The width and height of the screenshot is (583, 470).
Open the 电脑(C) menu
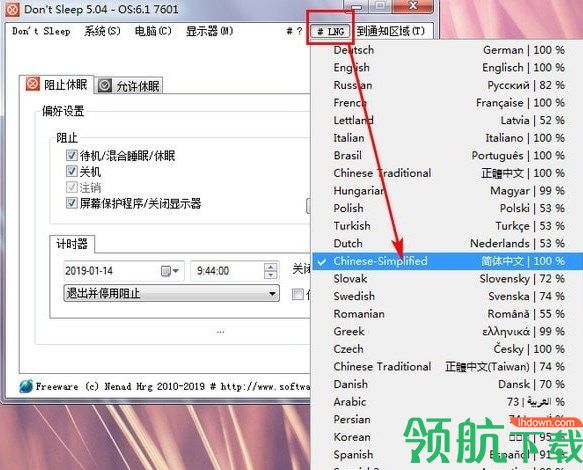(153, 31)
